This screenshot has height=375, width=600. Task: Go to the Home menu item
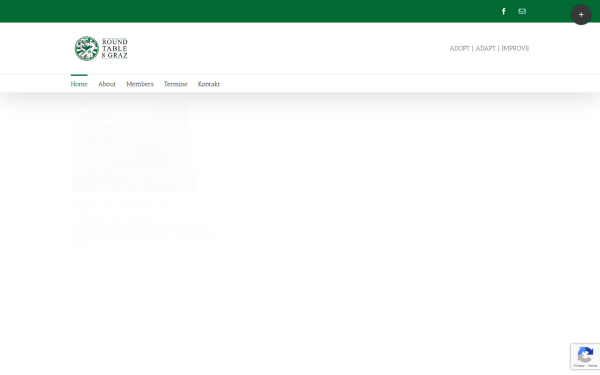[79, 84]
